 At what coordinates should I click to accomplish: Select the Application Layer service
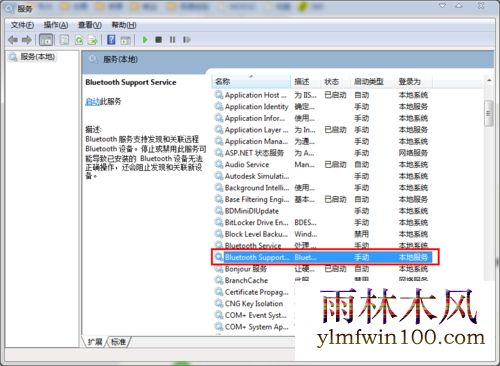tap(322, 130)
